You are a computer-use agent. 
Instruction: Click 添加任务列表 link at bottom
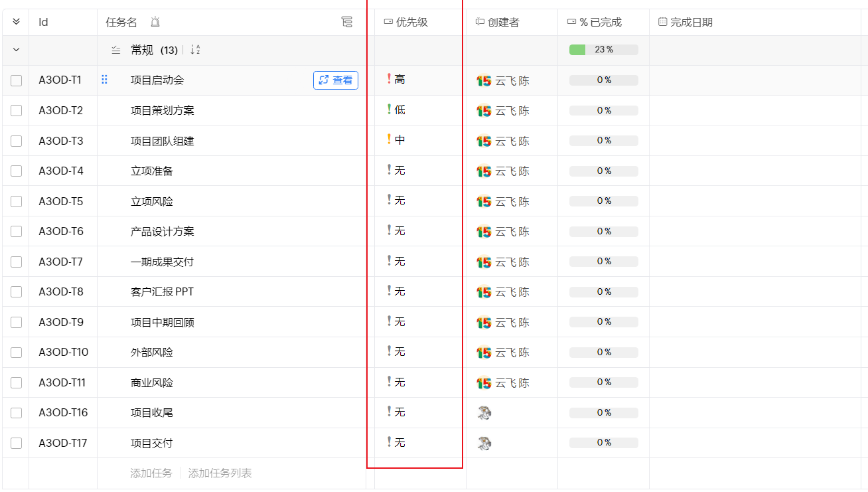[220, 473]
